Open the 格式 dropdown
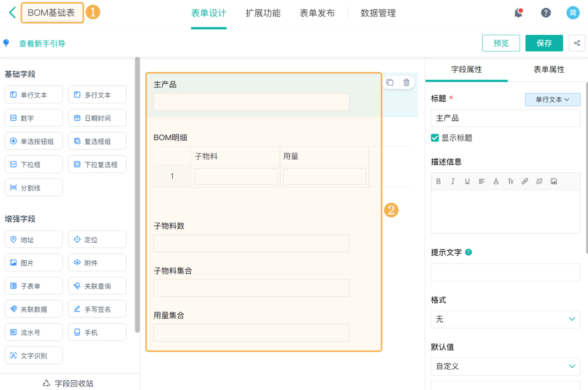The height and width of the screenshot is (390, 588). pyautogui.click(x=505, y=319)
